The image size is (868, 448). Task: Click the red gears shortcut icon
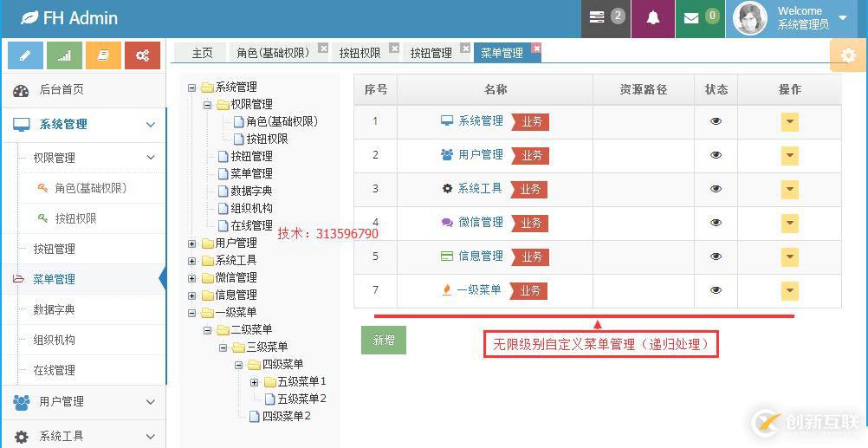pos(142,55)
